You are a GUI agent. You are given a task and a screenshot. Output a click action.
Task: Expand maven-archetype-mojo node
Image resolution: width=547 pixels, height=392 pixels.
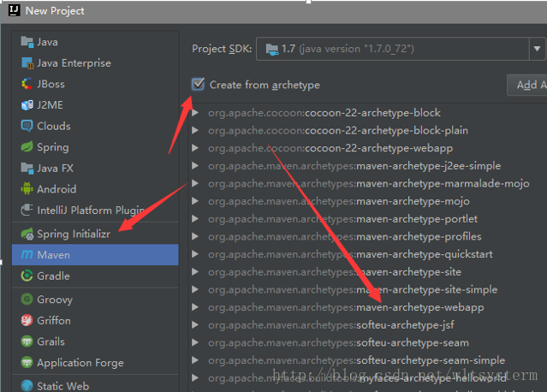click(195, 201)
